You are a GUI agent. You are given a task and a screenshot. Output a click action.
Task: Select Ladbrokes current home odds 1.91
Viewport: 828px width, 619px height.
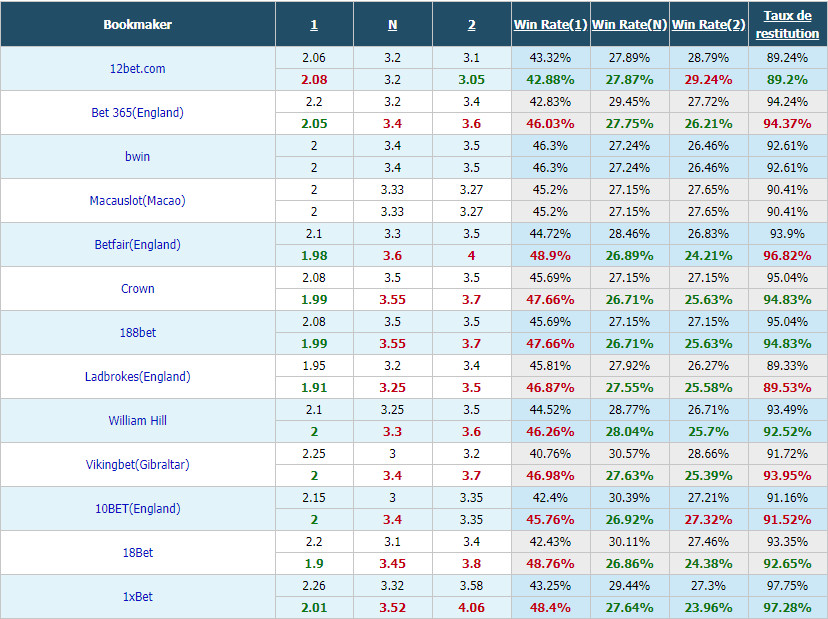[x=314, y=388]
